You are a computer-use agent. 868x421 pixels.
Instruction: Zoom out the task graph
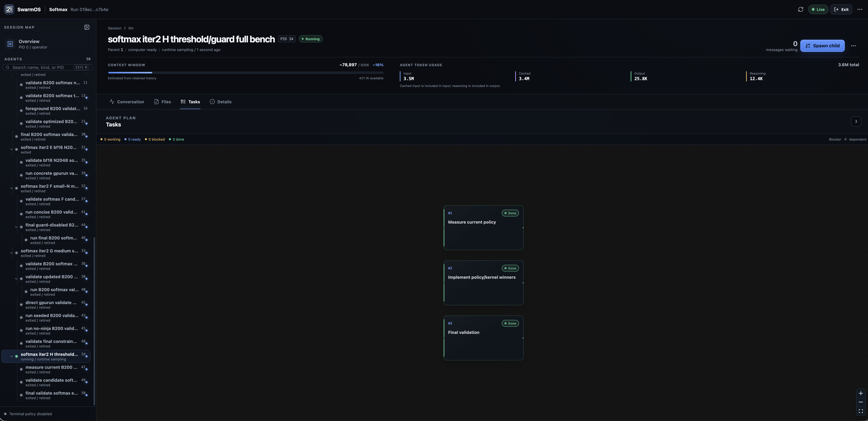tap(861, 402)
